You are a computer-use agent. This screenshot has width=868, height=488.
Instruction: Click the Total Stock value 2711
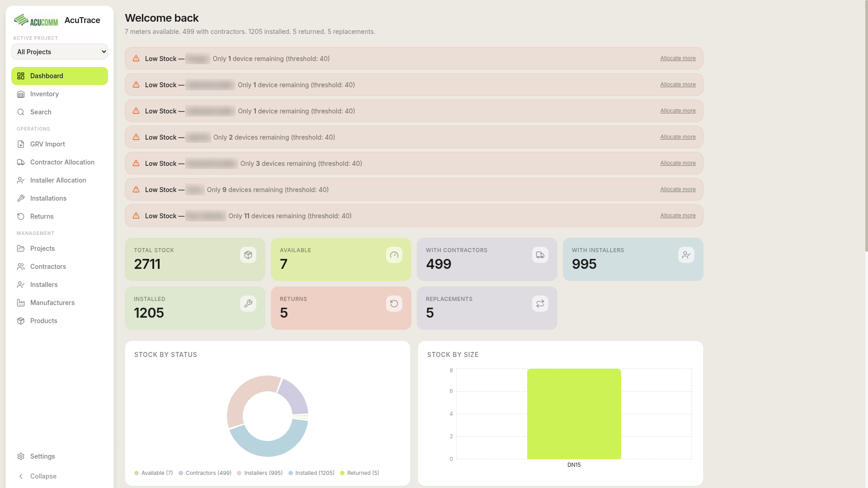click(x=147, y=264)
